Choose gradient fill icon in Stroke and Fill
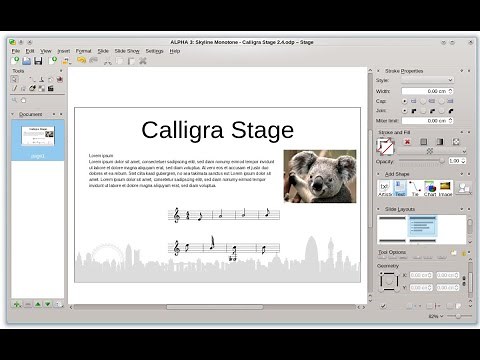Screen dimensions: 480x360 440,142
